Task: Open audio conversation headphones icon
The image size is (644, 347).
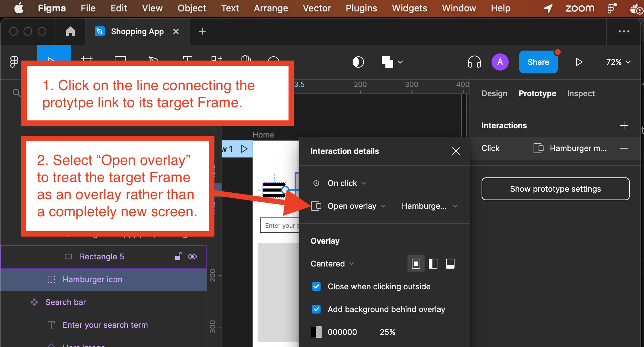Action: tap(474, 62)
